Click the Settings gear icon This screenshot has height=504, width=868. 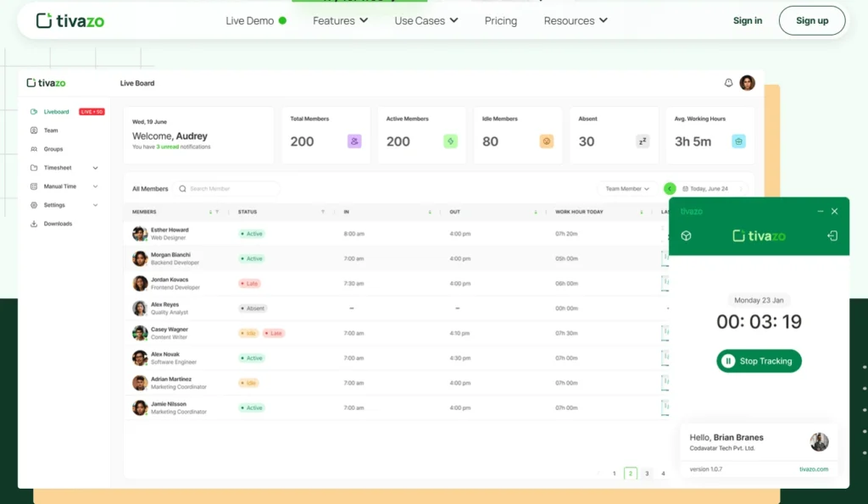click(34, 205)
